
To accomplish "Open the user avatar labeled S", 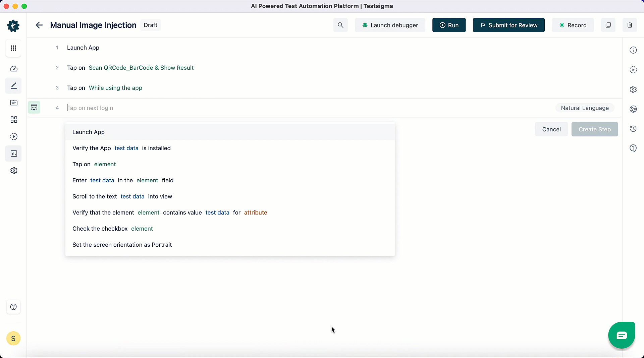I will [x=13, y=339].
